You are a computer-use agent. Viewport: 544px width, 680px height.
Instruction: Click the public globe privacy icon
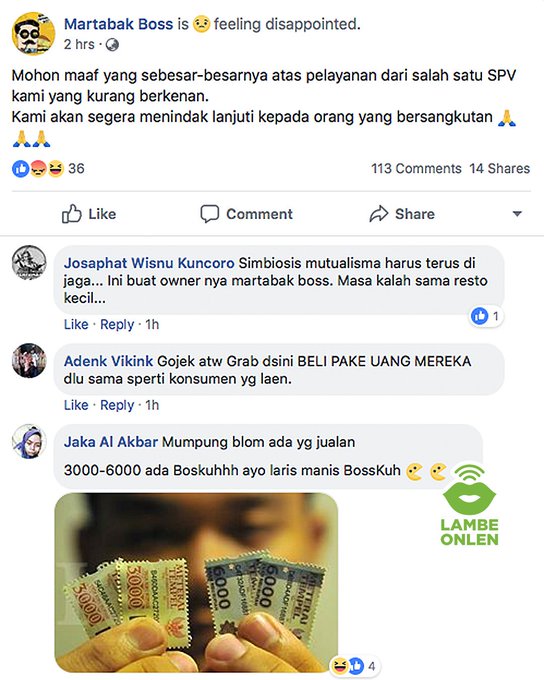[112, 45]
